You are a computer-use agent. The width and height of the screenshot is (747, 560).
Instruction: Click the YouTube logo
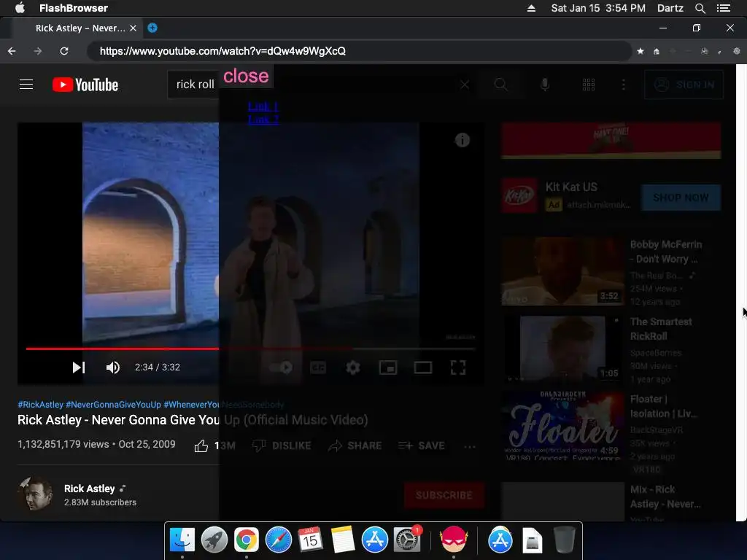[x=85, y=85]
